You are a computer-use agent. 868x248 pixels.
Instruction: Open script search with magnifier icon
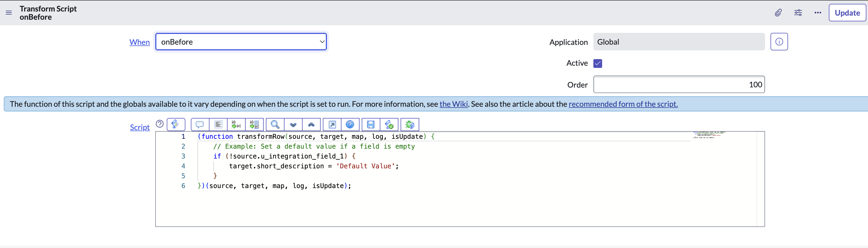(275, 125)
